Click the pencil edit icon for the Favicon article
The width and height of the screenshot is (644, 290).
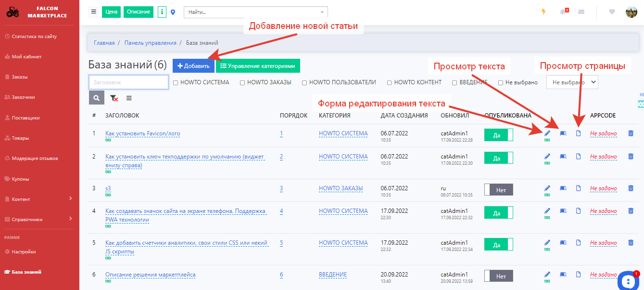[547, 133]
